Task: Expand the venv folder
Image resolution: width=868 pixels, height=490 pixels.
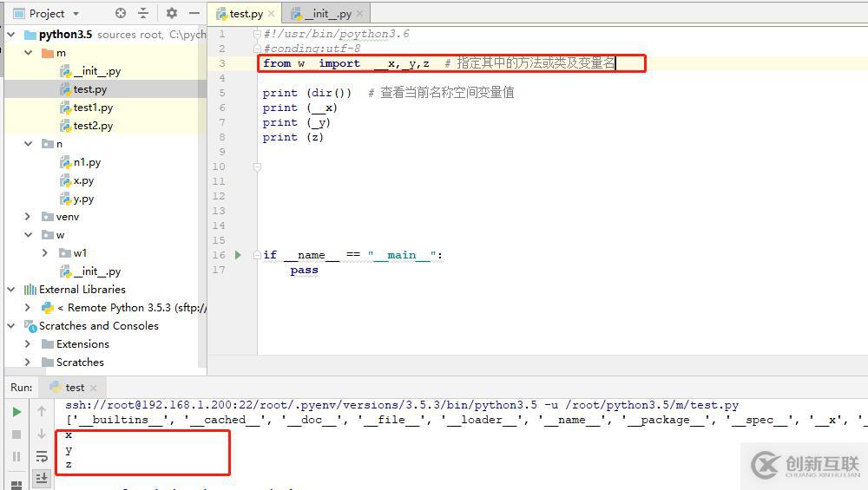Action: coord(27,216)
